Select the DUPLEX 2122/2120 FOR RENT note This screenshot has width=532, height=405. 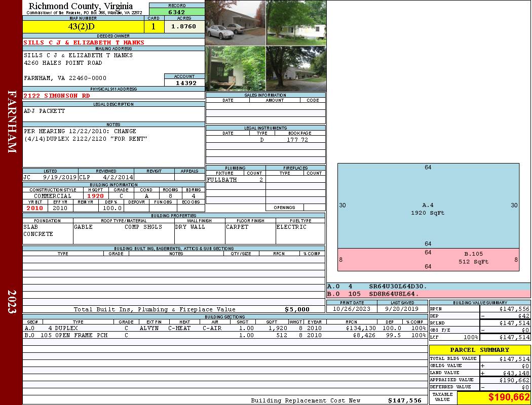pos(86,139)
